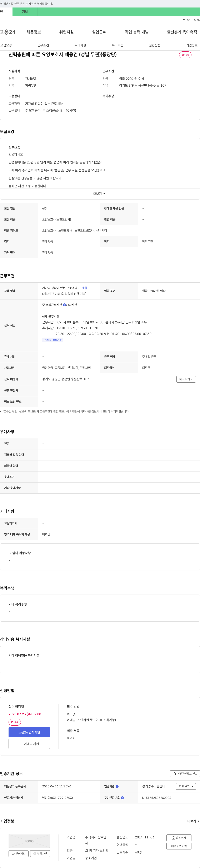The height and width of the screenshot is (868, 200).
Task: Expand the job description with 더보기
Action: coord(100,194)
